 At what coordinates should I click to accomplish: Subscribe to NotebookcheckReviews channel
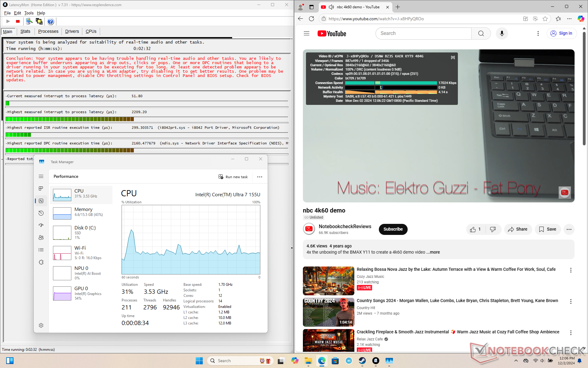393,229
